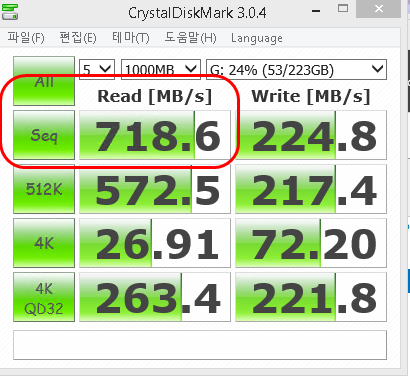Select the 4K QD32 read result 263.4
Screen dimensions: 410x376
(x=155, y=297)
